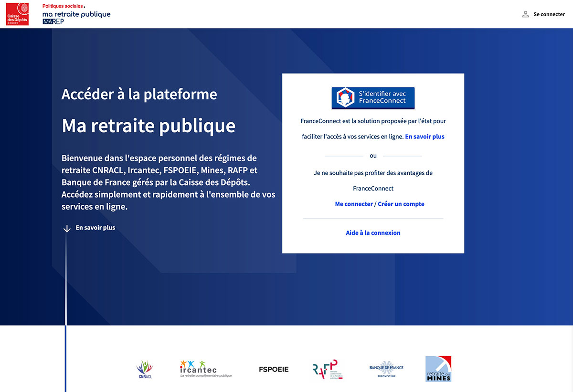This screenshot has width=573, height=392.
Task: Open the 'ma retraite publique' MAREP logo
Action: pyautogui.click(x=76, y=17)
